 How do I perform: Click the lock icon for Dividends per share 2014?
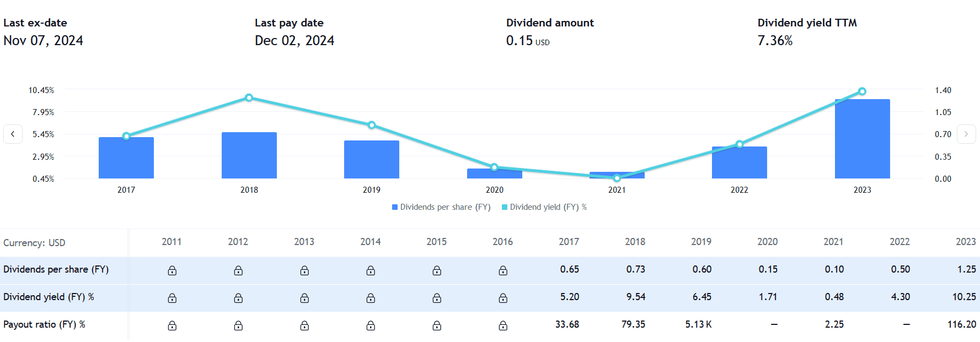tap(371, 270)
